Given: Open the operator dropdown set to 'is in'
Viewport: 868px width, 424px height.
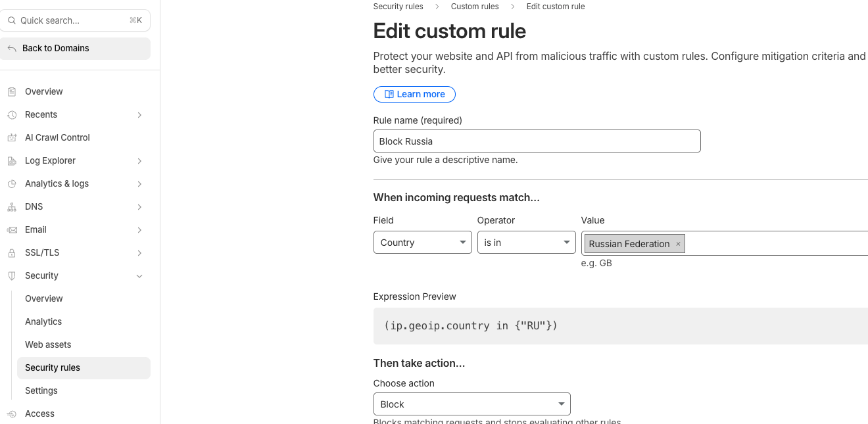Looking at the screenshot, I should click(526, 242).
